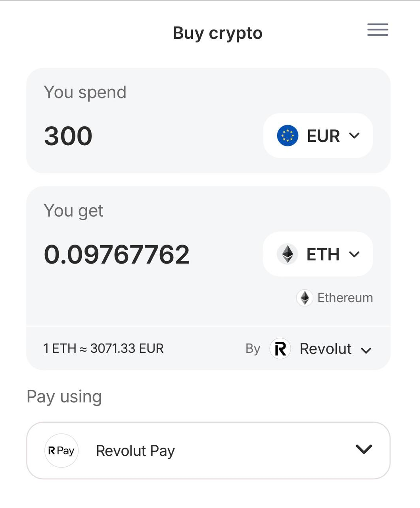Expand the Revolut Pay method chevron
Image resolution: width=420 pixels, height=508 pixels.
tap(364, 449)
